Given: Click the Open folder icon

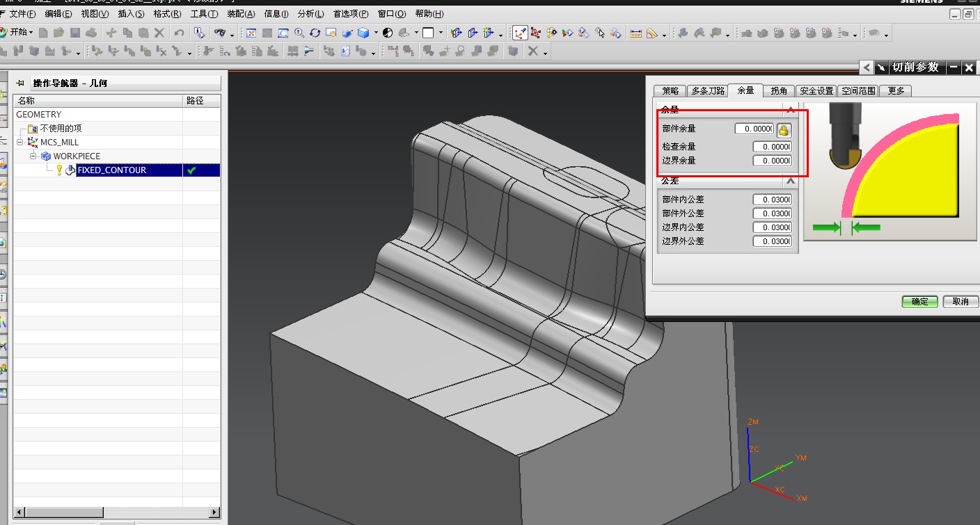Looking at the screenshot, I should [59, 33].
